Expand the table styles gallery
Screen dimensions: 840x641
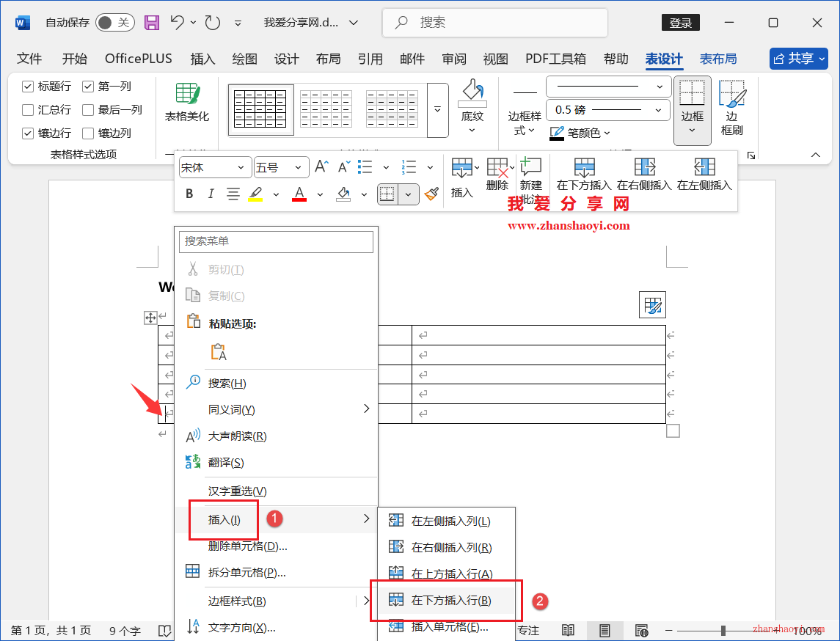[x=438, y=110]
